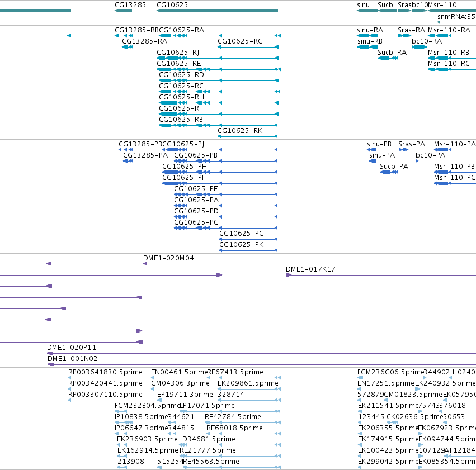Select protein CG10625-PI
Screen dimensions: 476x470
183,178
